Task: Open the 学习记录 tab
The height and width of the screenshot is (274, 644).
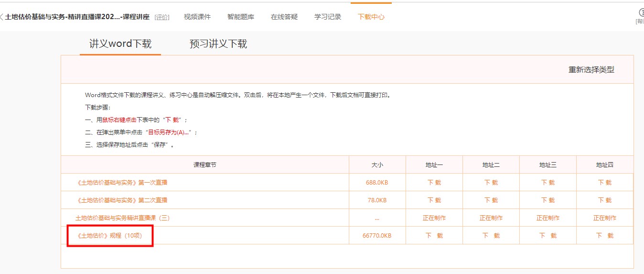Action: pyautogui.click(x=328, y=17)
